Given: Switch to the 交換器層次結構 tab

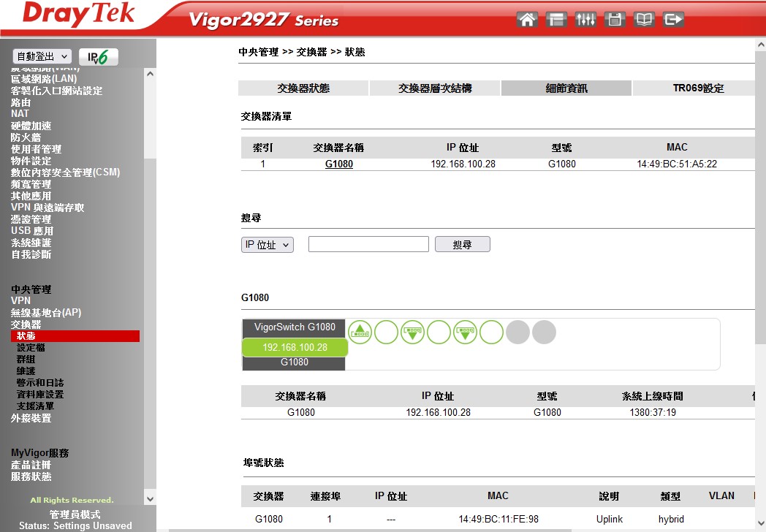Looking at the screenshot, I should [x=435, y=88].
